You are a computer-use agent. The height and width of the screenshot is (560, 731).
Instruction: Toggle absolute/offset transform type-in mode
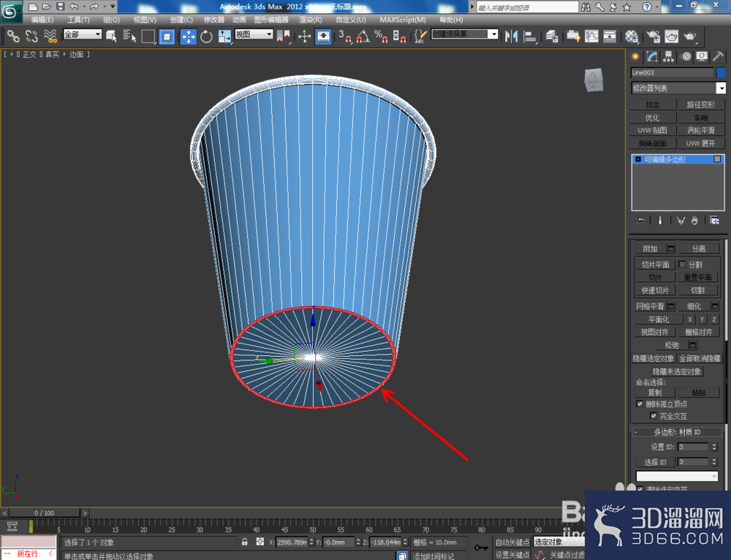[260, 542]
